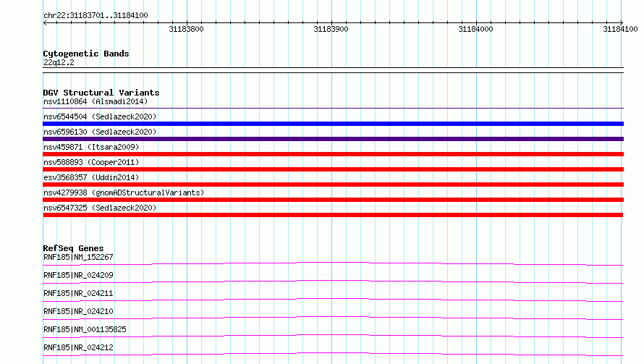Viewport: 644px width, 364px height.
Task: Click the red esv3568357 variant bar
Action: 333,185
